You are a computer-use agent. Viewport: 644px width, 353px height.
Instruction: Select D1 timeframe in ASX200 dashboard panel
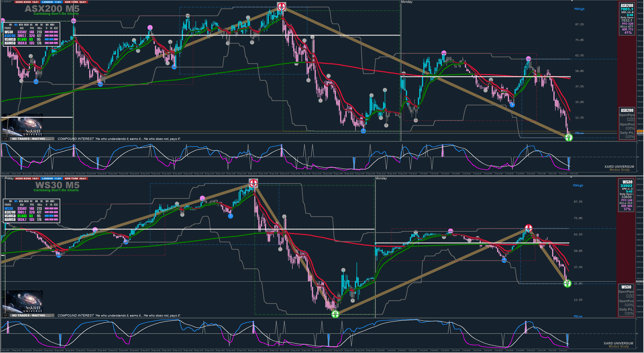[41, 25]
